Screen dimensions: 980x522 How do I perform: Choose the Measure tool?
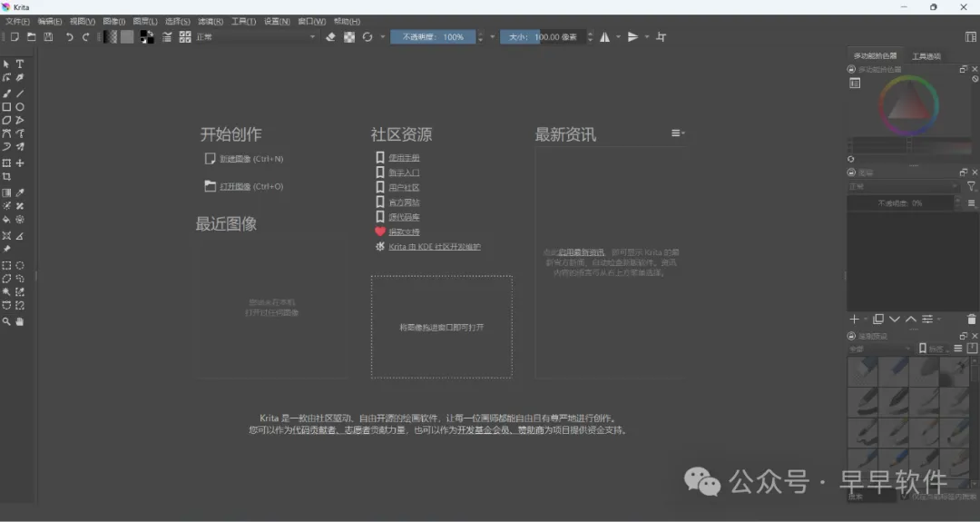point(20,236)
